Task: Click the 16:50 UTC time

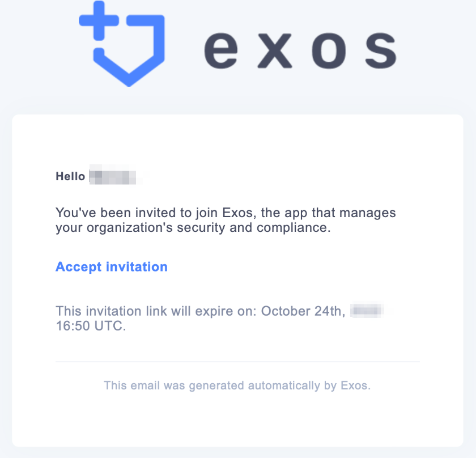Action: (x=91, y=326)
